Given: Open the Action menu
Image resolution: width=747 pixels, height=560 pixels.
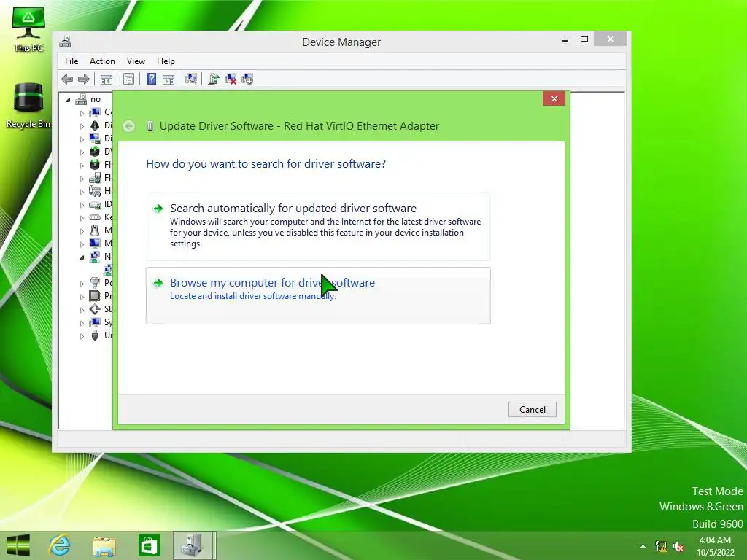Looking at the screenshot, I should (x=102, y=61).
